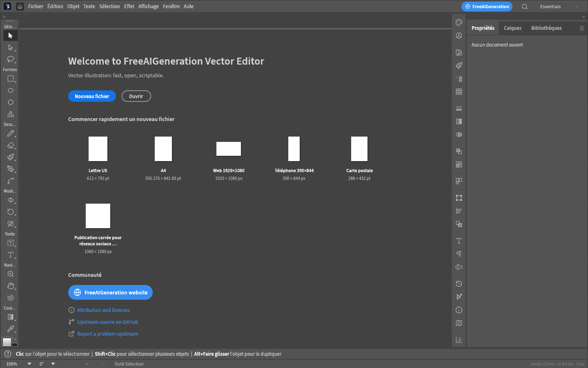Open the properties panel options menu

582,28
